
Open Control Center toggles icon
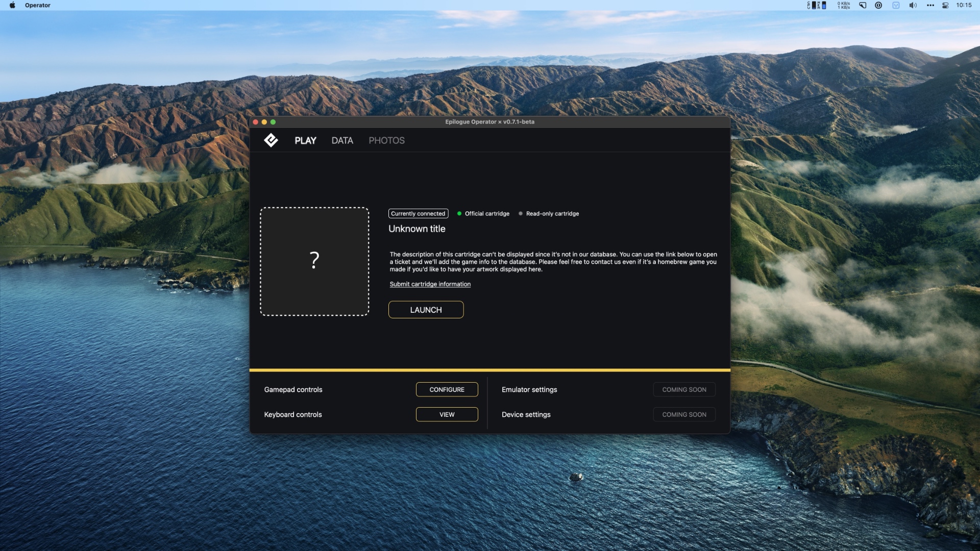(x=945, y=5)
